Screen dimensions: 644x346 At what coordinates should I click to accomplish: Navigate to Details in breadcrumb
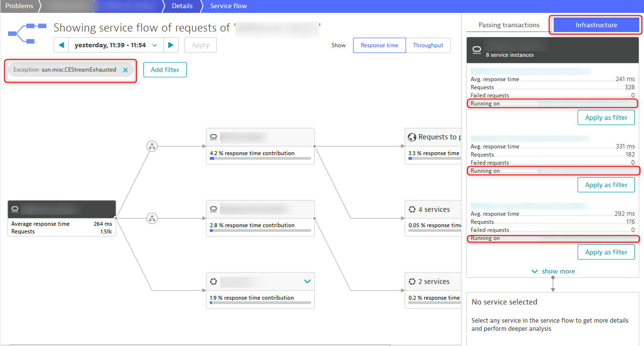tap(182, 6)
